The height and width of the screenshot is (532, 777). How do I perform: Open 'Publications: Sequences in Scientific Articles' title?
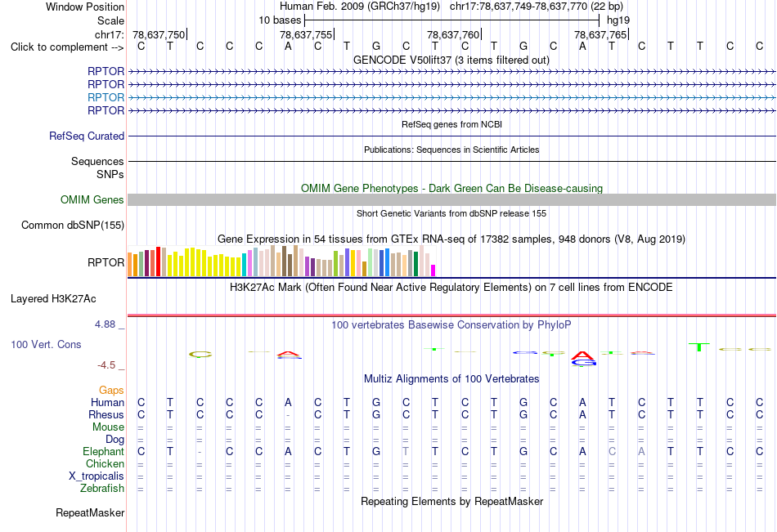click(x=451, y=150)
